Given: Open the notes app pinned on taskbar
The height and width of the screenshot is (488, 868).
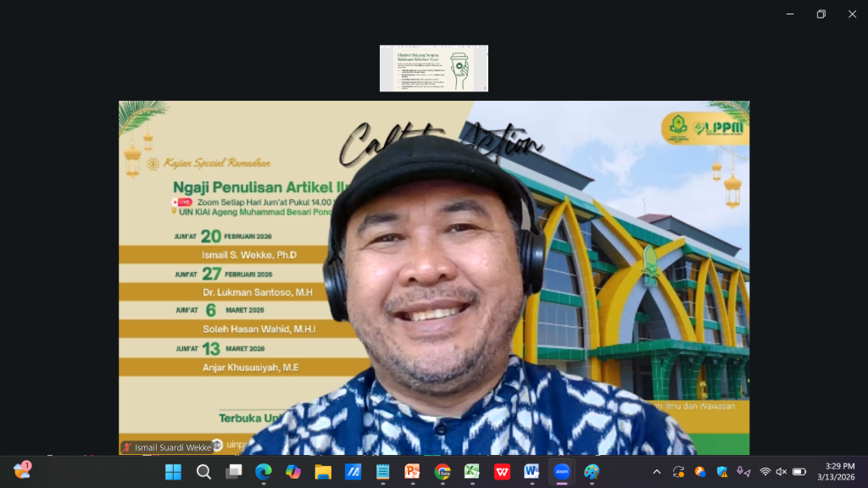Looking at the screenshot, I should point(381,473).
